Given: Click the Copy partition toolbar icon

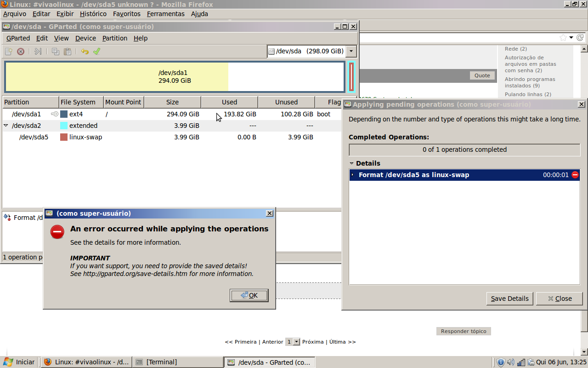Looking at the screenshot, I should point(56,52).
